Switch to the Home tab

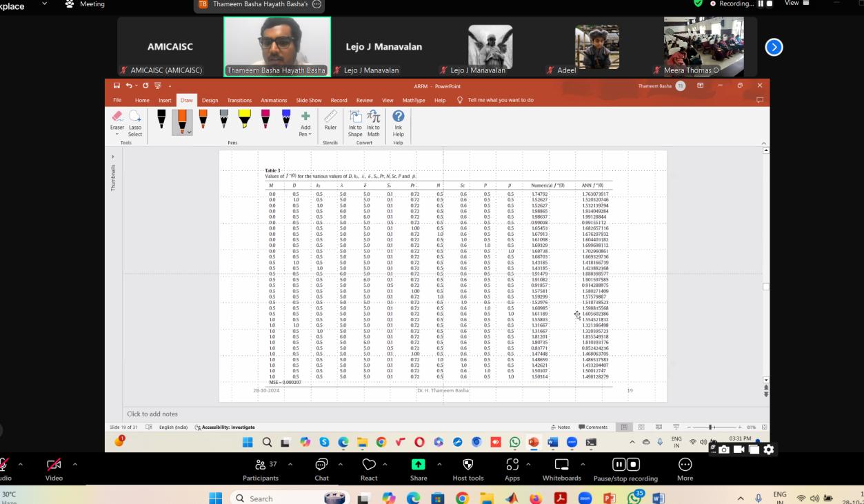click(x=142, y=100)
